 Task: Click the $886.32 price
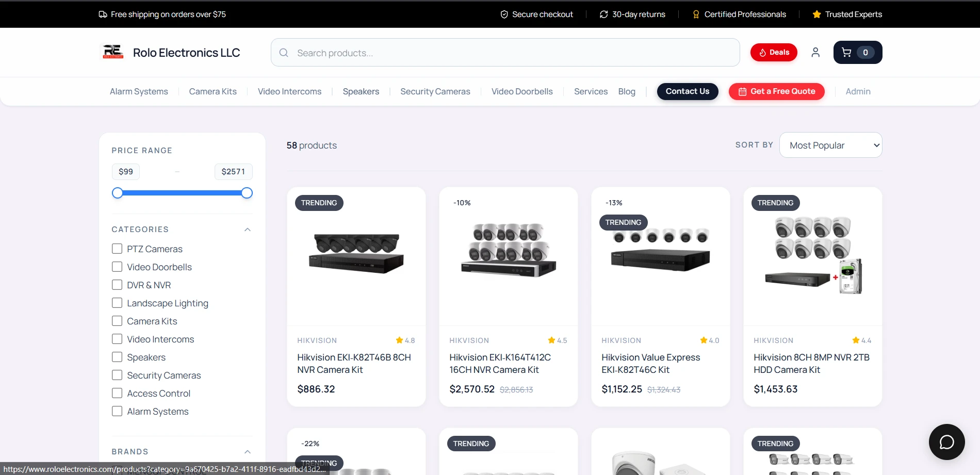pos(316,389)
